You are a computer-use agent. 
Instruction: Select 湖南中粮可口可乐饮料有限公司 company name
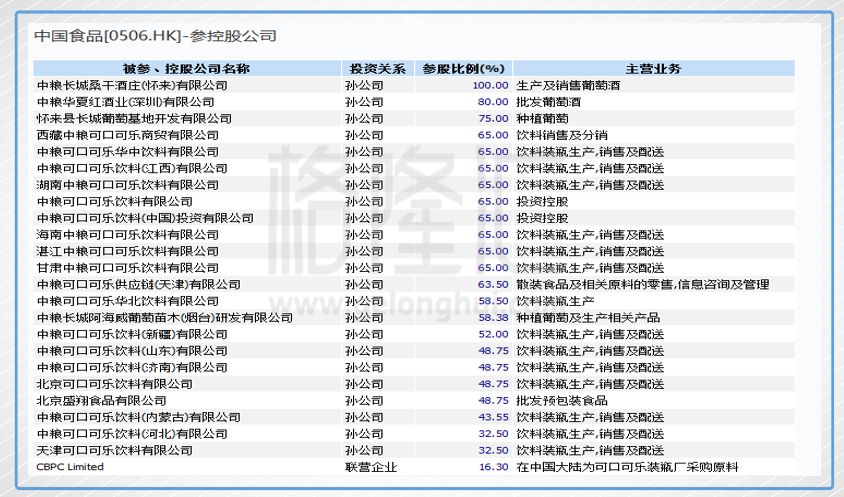tap(128, 185)
